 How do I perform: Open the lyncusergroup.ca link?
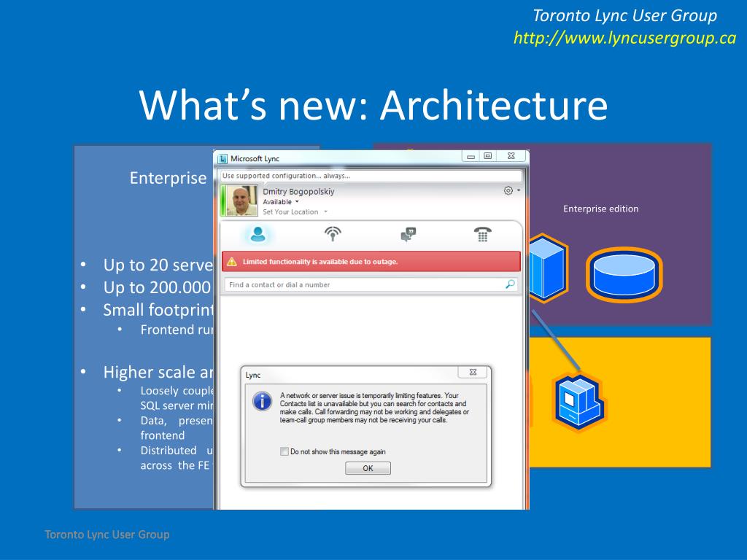click(x=624, y=38)
